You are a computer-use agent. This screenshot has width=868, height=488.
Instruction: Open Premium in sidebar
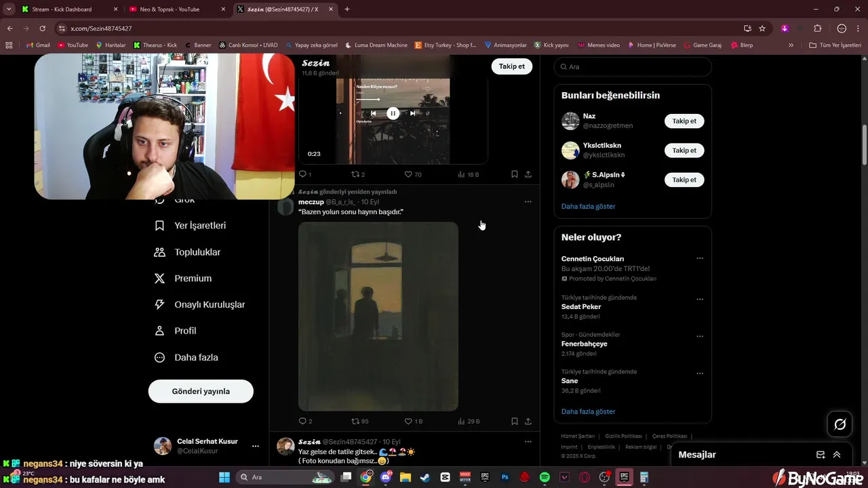point(183,279)
